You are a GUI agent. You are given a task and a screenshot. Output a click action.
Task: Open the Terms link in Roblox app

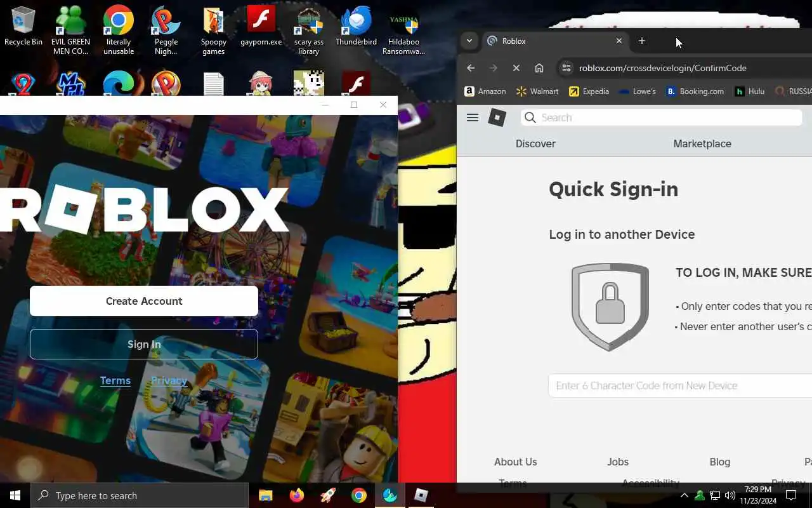click(x=115, y=380)
